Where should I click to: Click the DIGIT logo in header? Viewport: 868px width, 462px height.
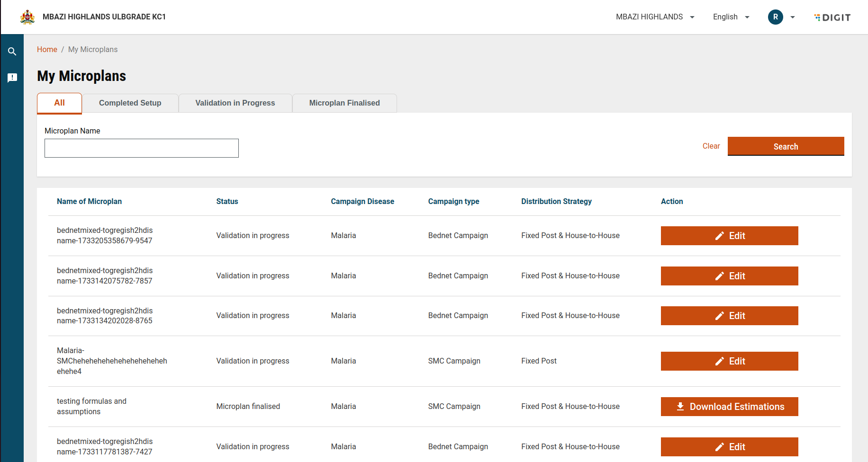pyautogui.click(x=832, y=18)
